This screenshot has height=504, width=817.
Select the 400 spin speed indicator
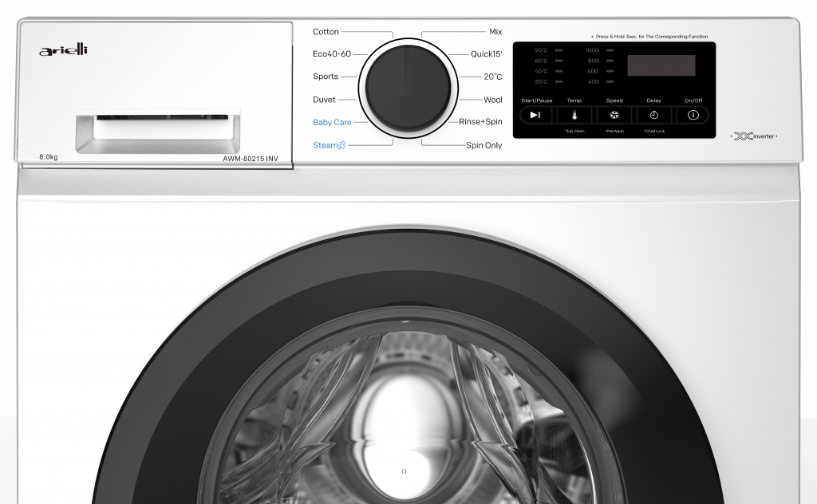(x=593, y=81)
